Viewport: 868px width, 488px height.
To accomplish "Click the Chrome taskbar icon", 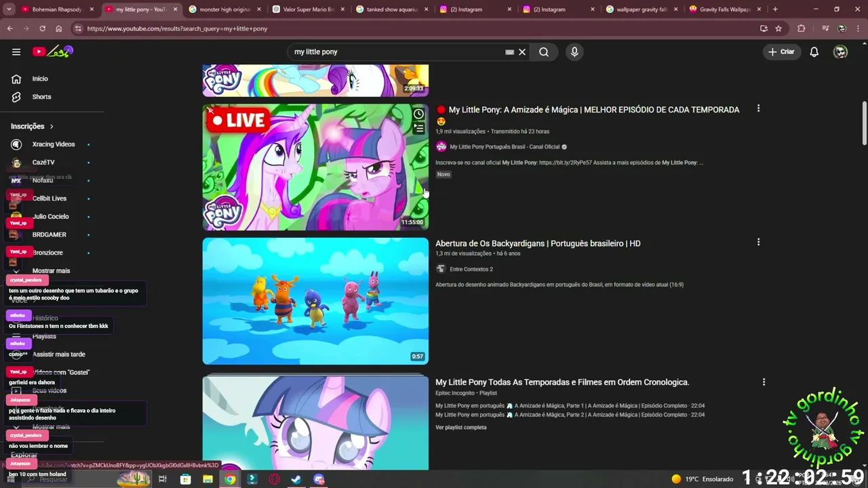I will tap(231, 479).
